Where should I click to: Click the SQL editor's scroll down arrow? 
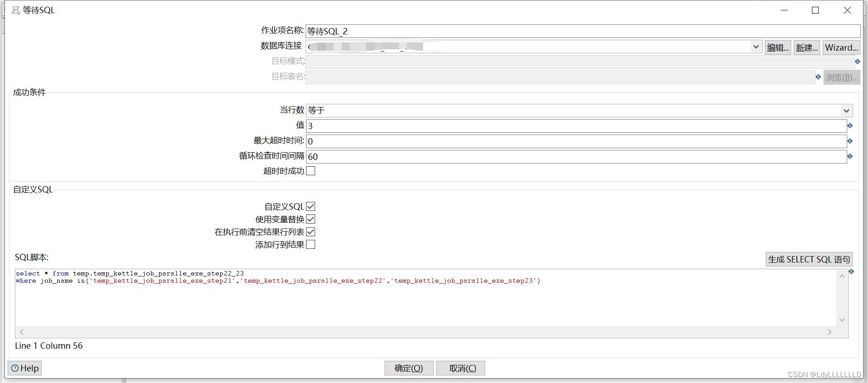point(842,320)
